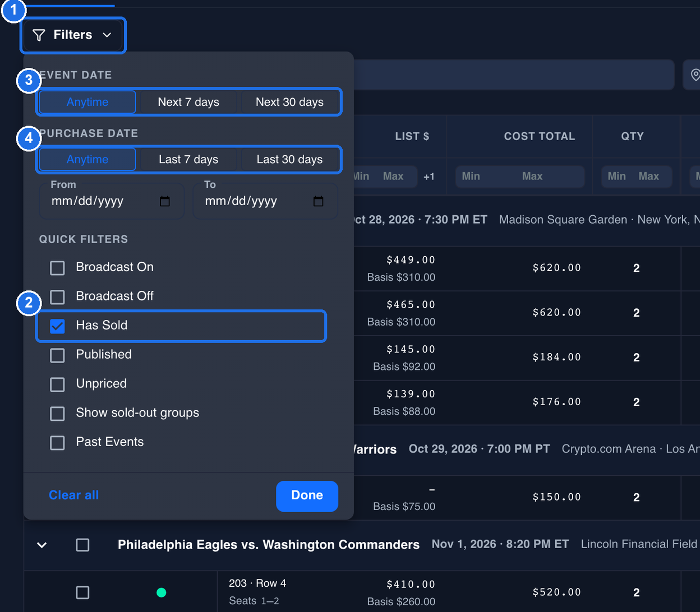Screen dimensions: 700x612
Task: Click the LIST $ column header
Action: click(x=412, y=136)
